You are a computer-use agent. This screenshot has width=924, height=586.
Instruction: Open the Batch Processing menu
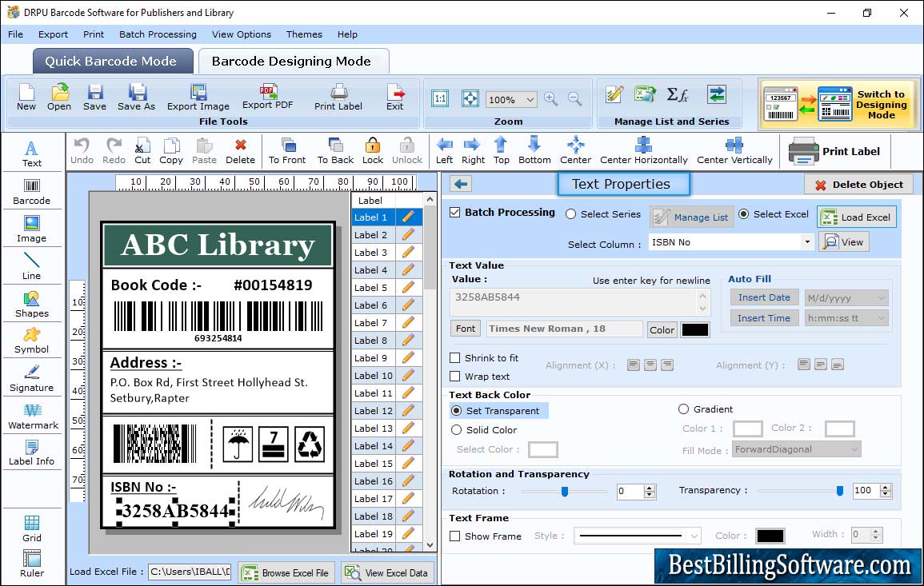click(x=158, y=34)
